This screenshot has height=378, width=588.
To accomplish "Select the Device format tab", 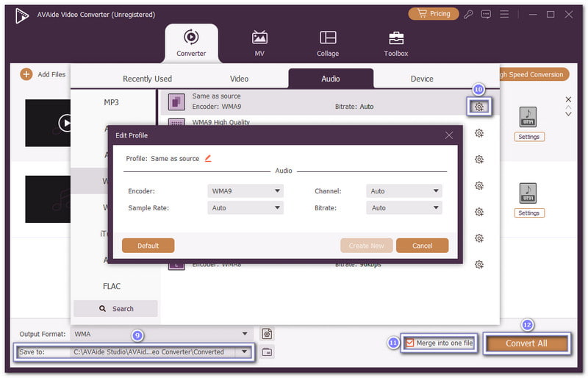I will pos(422,79).
